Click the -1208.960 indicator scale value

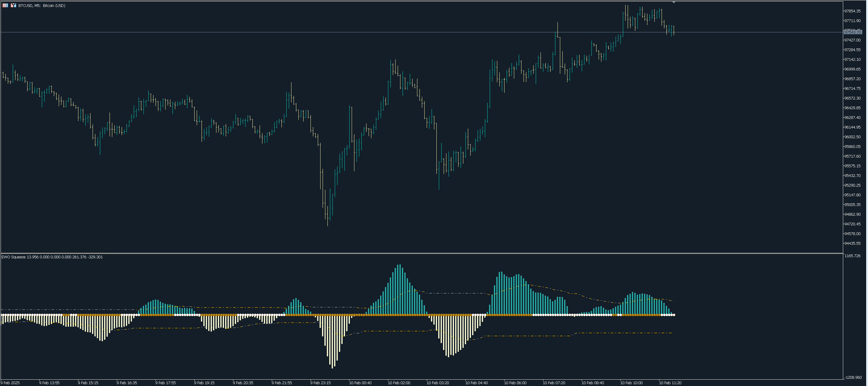click(x=853, y=377)
